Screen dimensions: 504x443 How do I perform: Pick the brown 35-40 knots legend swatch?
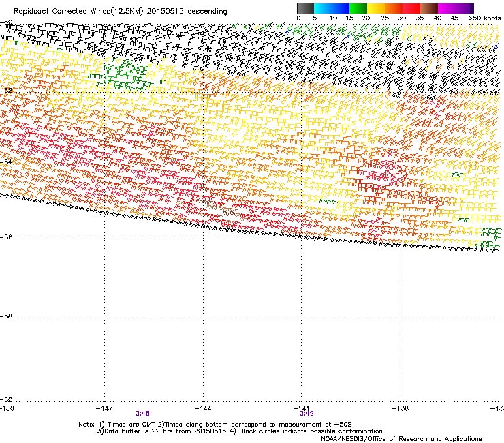pos(429,8)
